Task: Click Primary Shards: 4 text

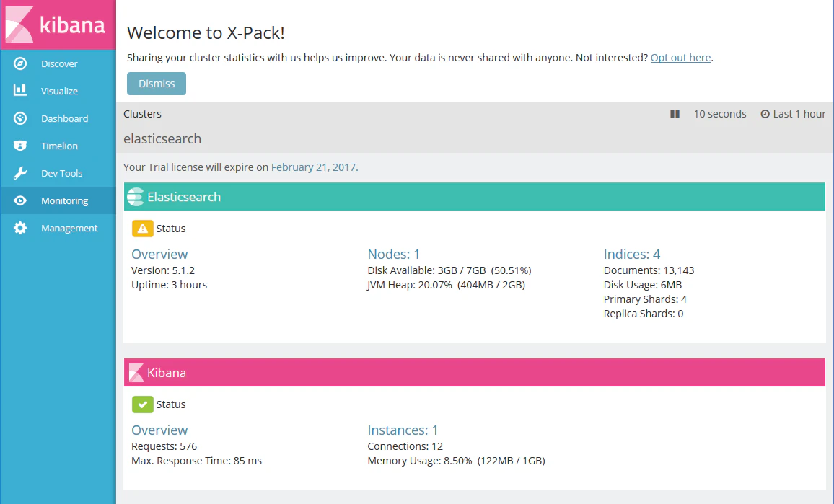Action: coord(645,299)
